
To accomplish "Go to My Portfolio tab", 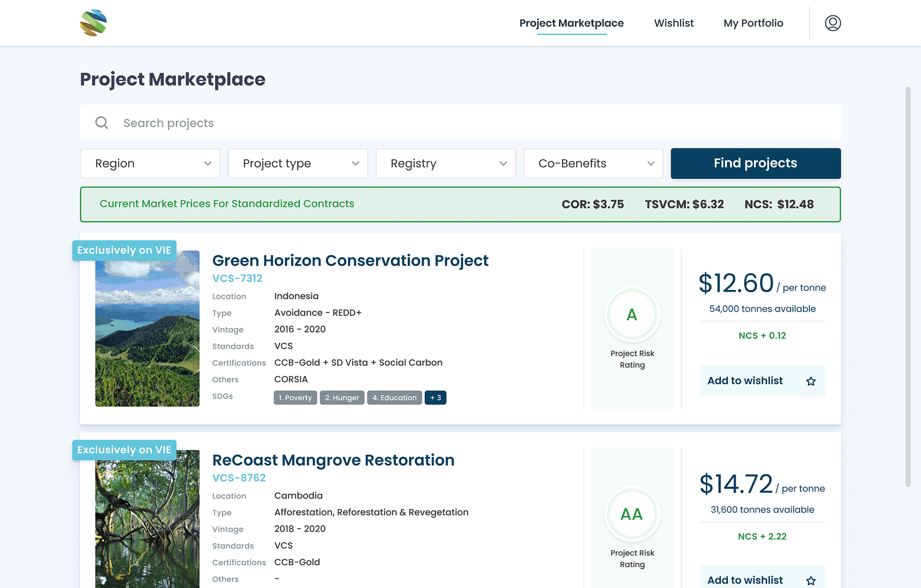I will point(753,23).
